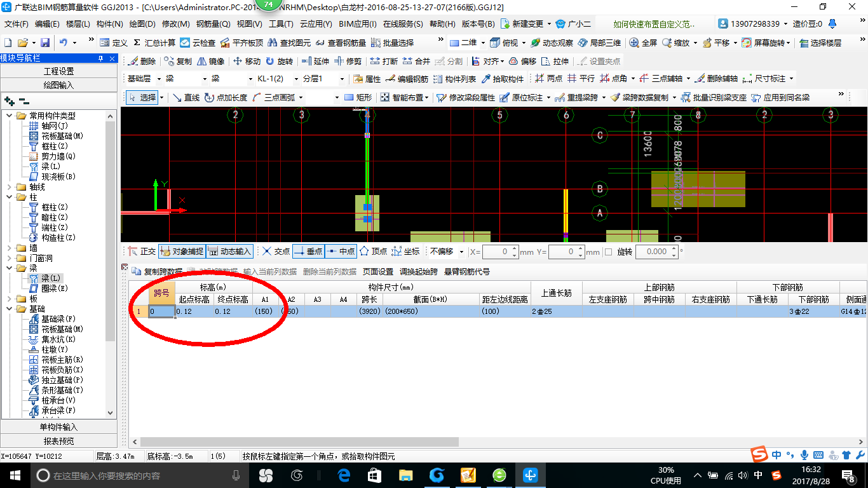Viewport: 868px width, 488px height.
Task: Open 视图(V) menu
Action: point(249,24)
